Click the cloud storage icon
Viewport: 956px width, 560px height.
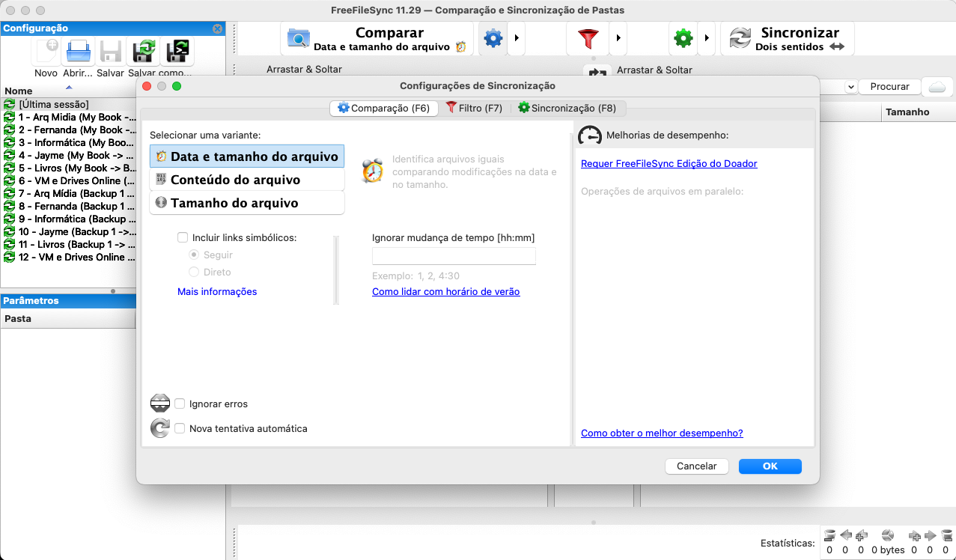point(937,86)
